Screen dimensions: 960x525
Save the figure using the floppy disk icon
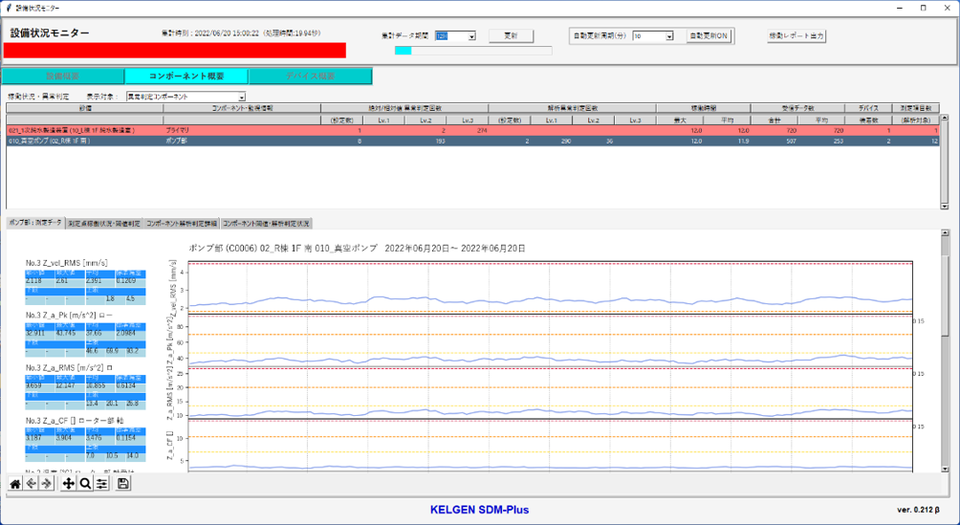[x=123, y=483]
